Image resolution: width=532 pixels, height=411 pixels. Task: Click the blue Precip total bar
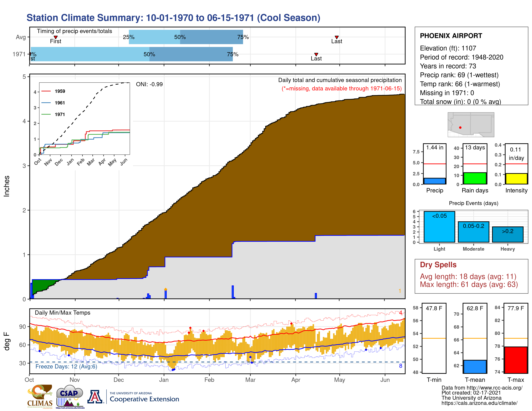point(435,181)
